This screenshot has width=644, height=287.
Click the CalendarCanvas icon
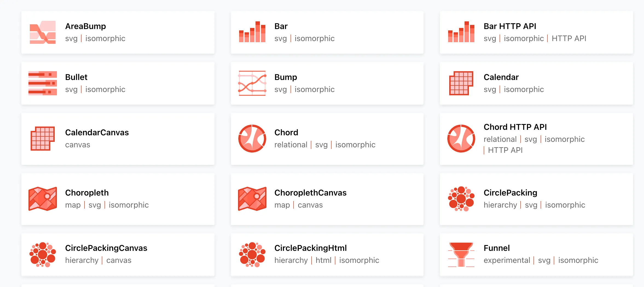42,138
